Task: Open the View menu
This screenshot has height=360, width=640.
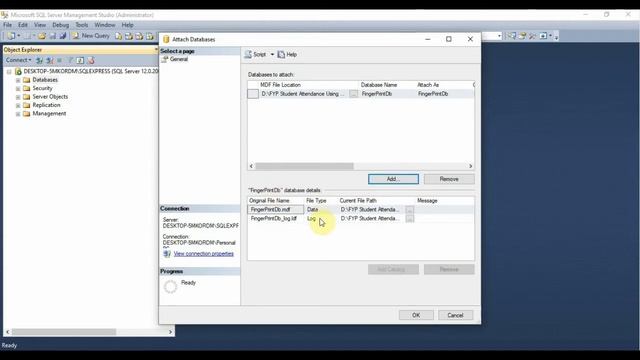Action: tap(40, 25)
